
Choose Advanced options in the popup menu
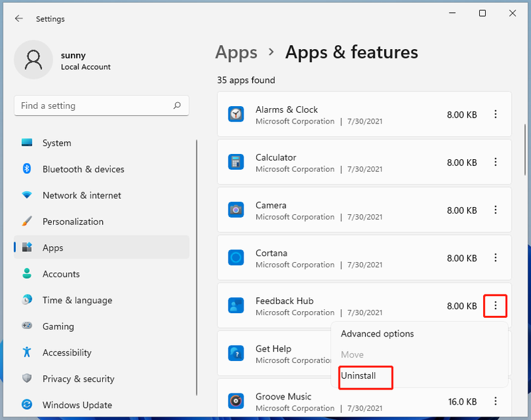[x=377, y=334]
